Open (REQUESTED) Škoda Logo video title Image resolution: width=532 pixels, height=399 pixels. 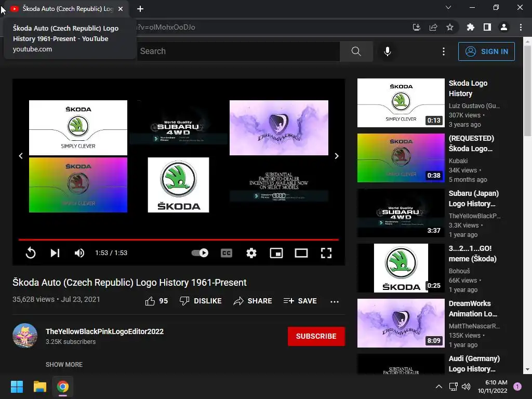coord(471,143)
